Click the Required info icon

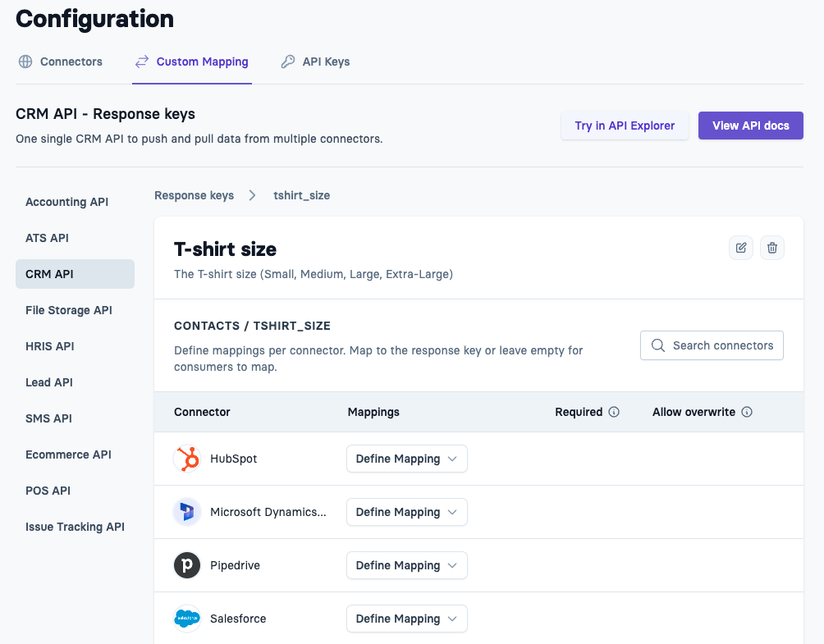(614, 412)
